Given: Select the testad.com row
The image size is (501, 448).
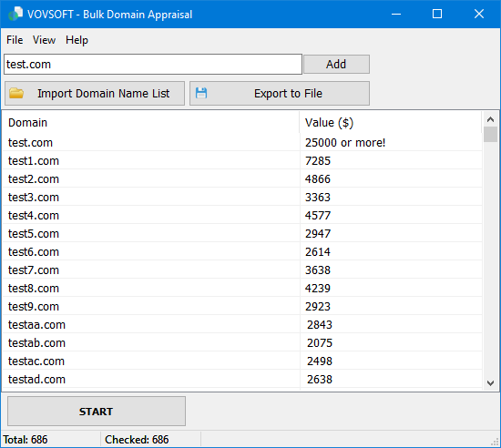Looking at the screenshot, I should coord(242,379).
